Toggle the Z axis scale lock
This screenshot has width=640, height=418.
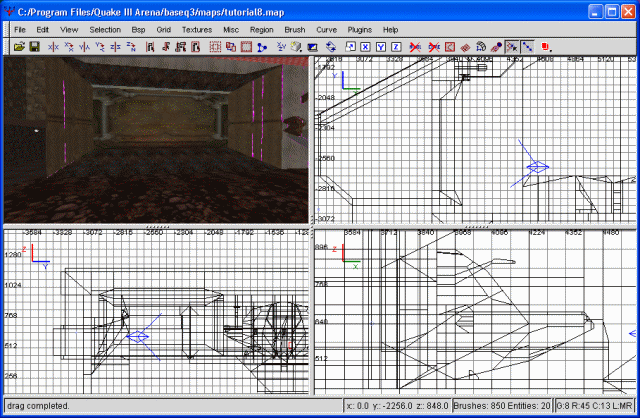click(x=396, y=47)
